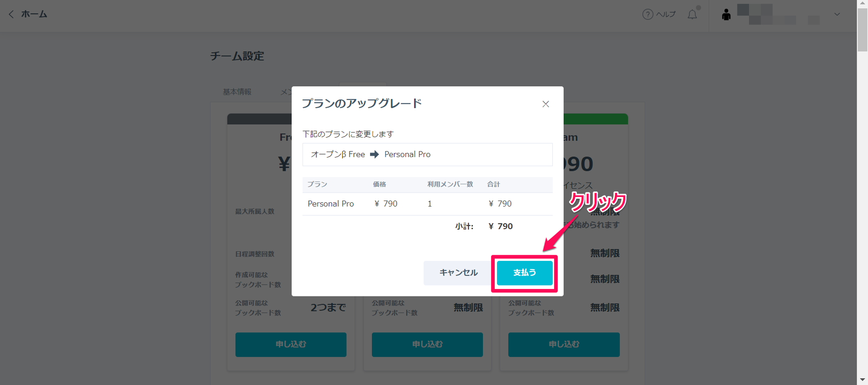Click the 日程調整回数 label
Image resolution: width=868 pixels, height=385 pixels.
point(255,254)
